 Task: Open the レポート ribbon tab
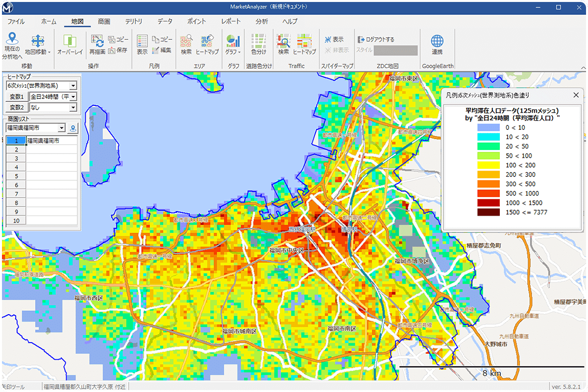pos(231,22)
